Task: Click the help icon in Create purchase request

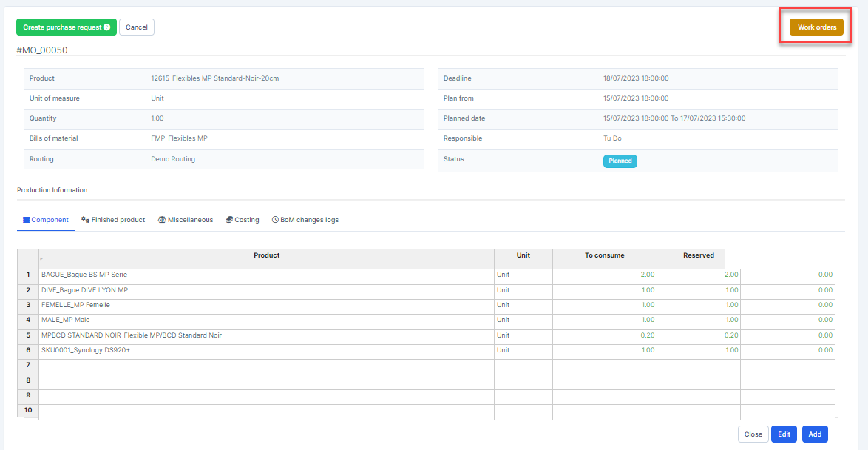Action: pyautogui.click(x=107, y=27)
